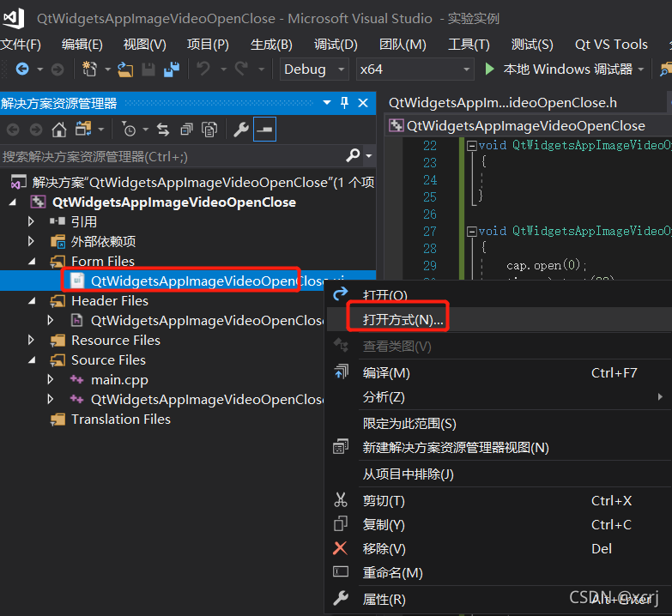Expand the Resource Files folder

click(x=31, y=340)
